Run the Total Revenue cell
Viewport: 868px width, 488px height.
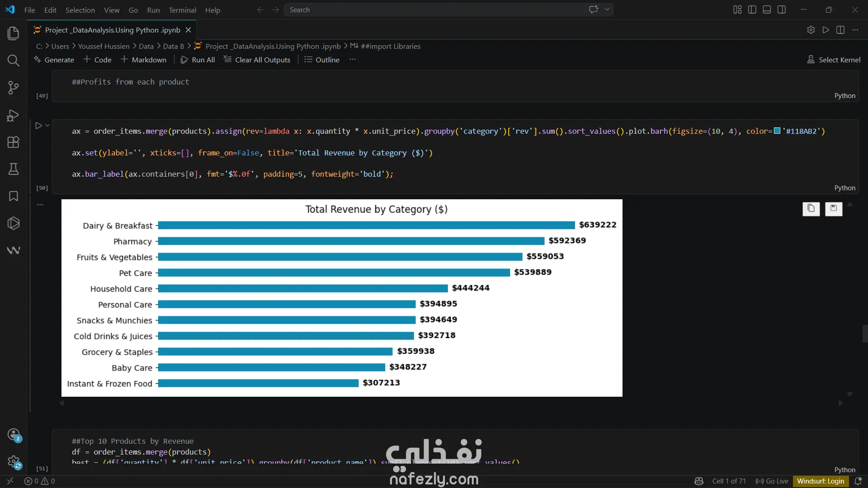[38, 126]
